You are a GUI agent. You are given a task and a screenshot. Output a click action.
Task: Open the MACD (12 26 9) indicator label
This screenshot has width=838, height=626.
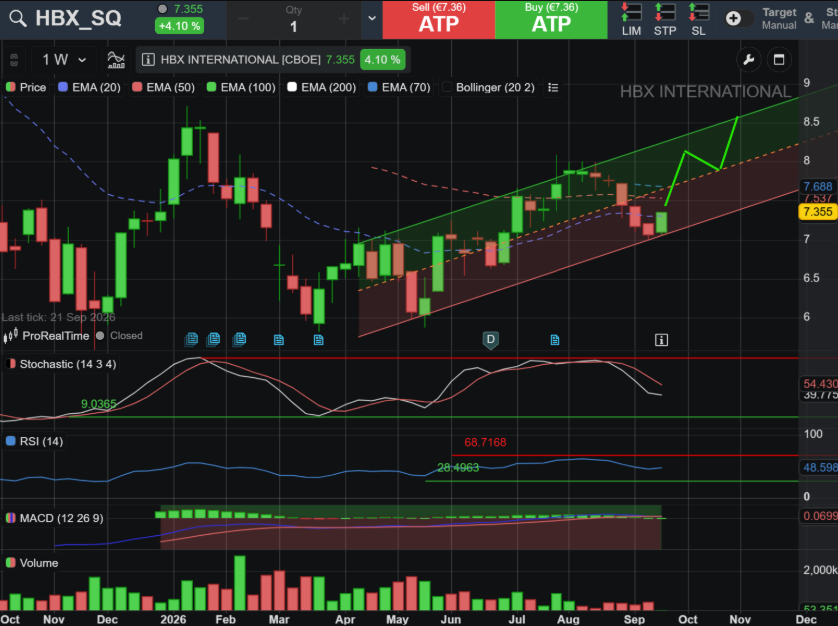(x=55, y=518)
